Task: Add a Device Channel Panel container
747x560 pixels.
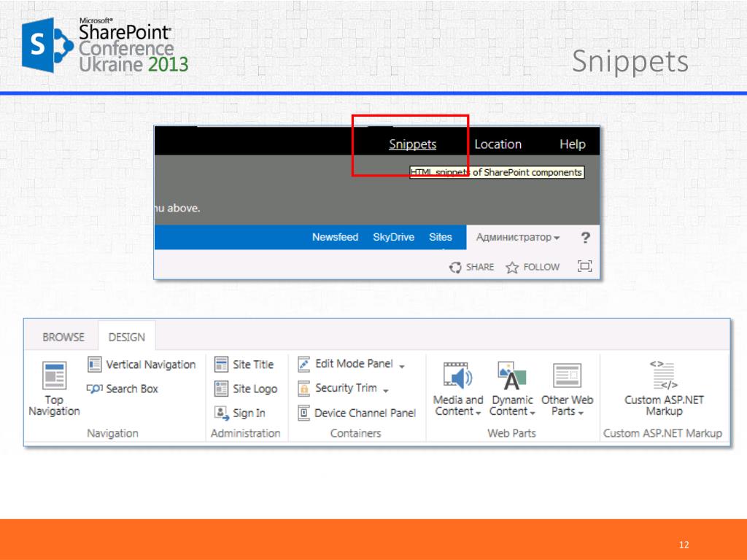Action: pyautogui.click(x=356, y=413)
